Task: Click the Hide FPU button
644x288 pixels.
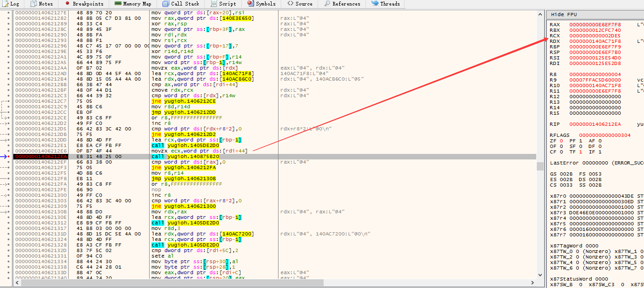Action: (x=564, y=15)
